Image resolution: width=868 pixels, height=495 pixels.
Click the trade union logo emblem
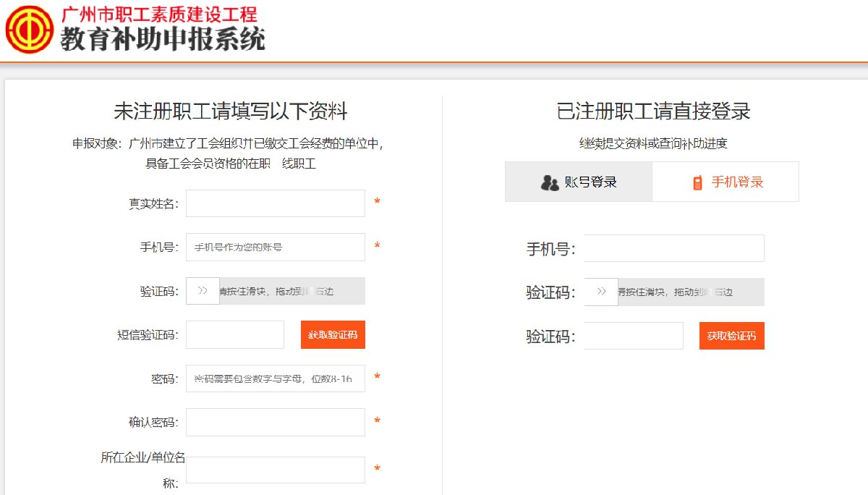(x=30, y=29)
